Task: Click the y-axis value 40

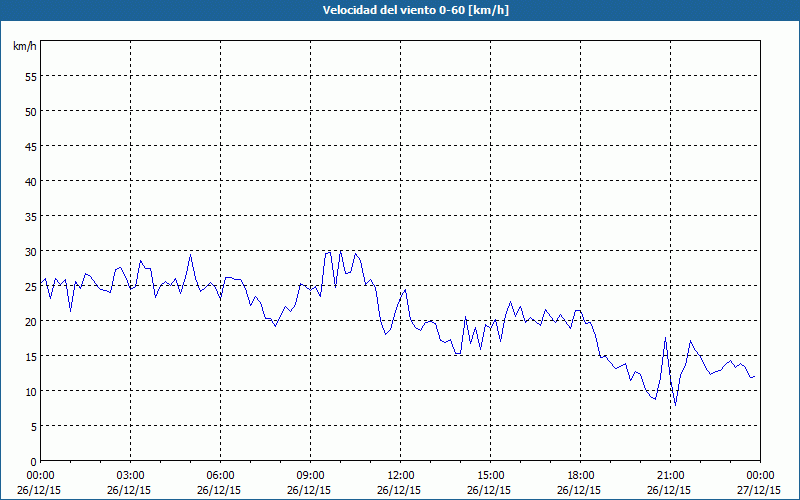Action: 31,181
